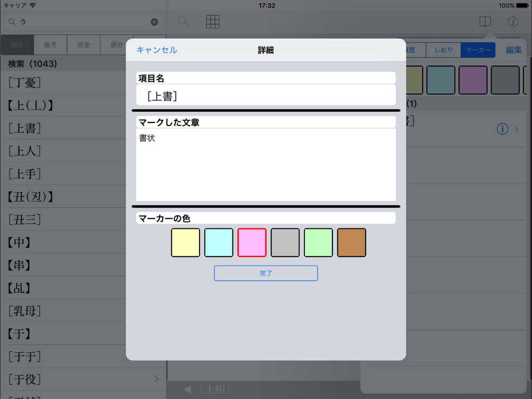Tap the battery indicator in status bar
The width and height of the screenshot is (532, 399).
coord(522,6)
